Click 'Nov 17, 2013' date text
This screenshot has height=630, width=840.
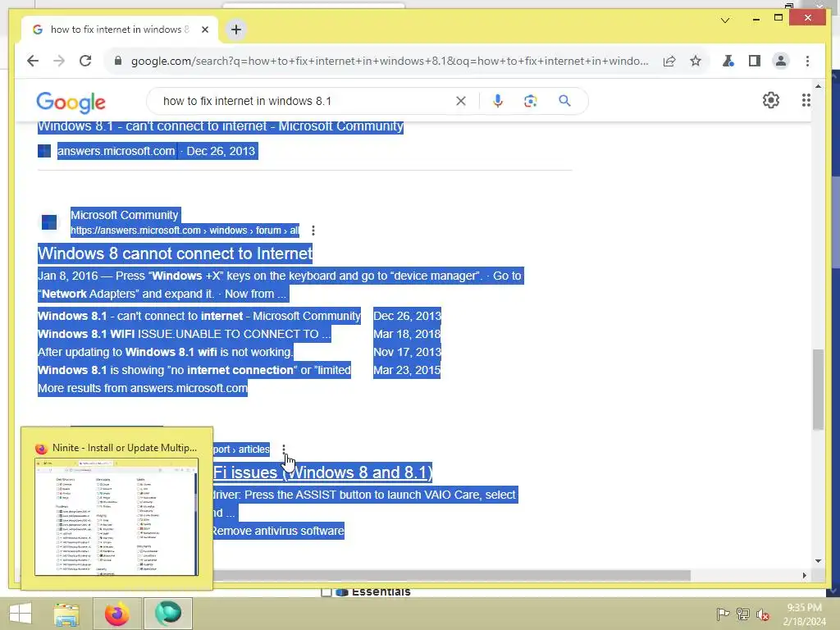pos(407,352)
